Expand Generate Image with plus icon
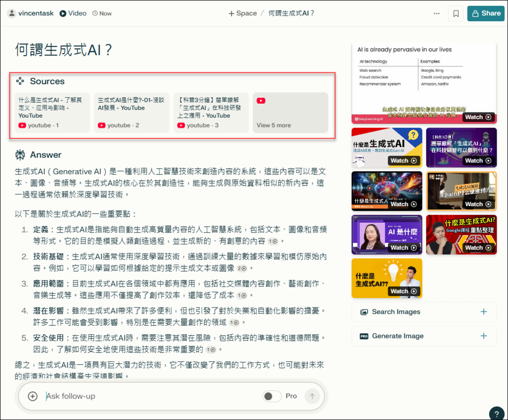 coord(484,336)
